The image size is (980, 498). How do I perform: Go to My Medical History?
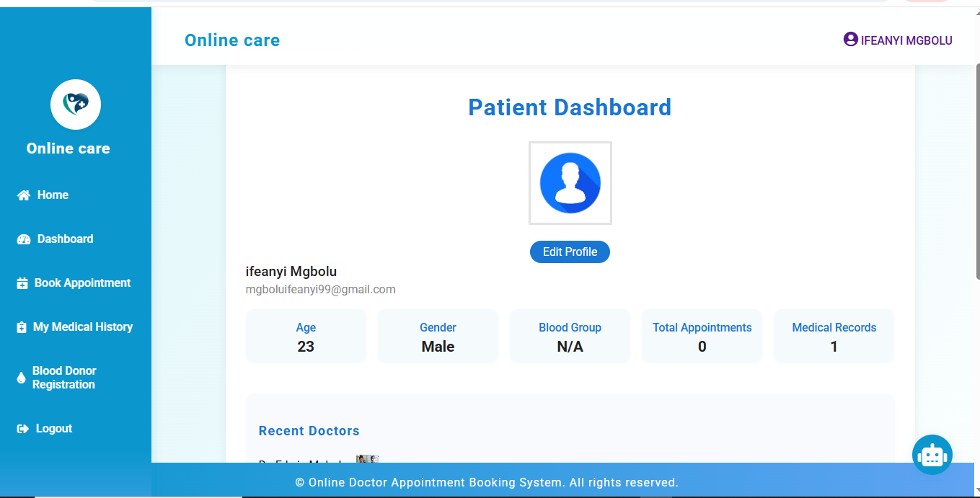(83, 327)
